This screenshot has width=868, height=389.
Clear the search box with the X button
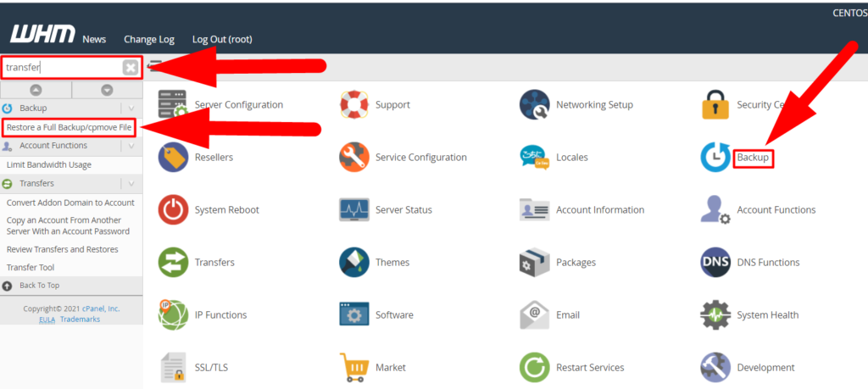[130, 68]
